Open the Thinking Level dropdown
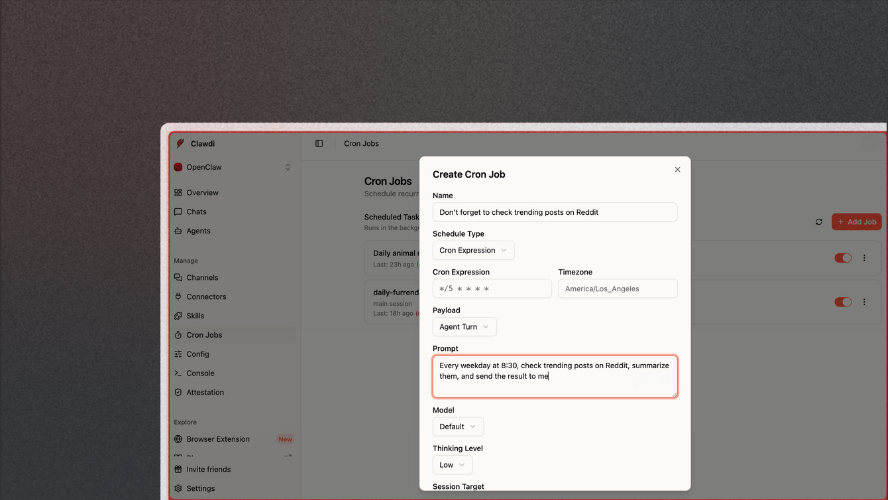The width and height of the screenshot is (888, 500). pyautogui.click(x=452, y=465)
